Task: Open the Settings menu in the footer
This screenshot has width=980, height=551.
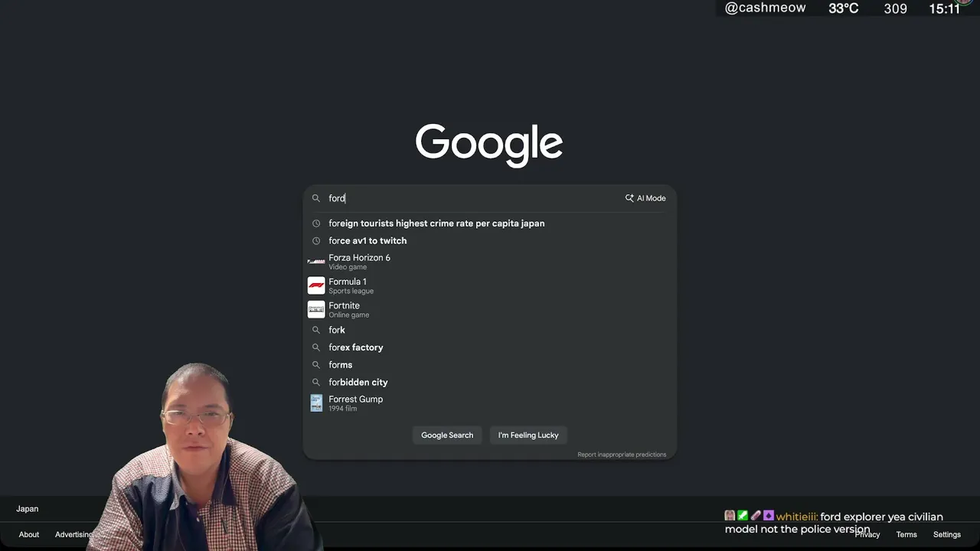Action: [947, 534]
